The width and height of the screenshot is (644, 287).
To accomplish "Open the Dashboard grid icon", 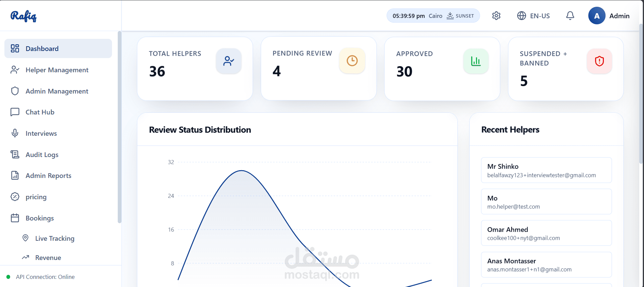I will point(15,48).
